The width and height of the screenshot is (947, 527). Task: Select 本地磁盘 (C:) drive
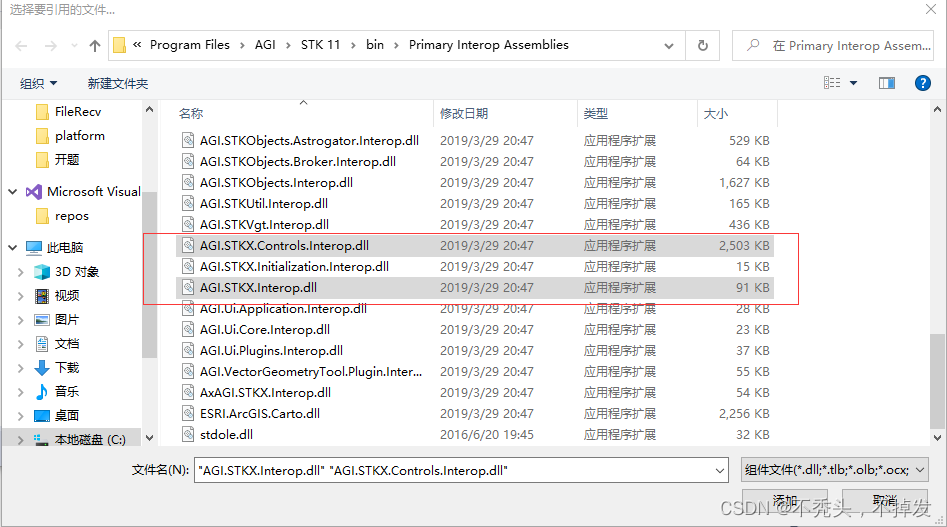[90, 439]
